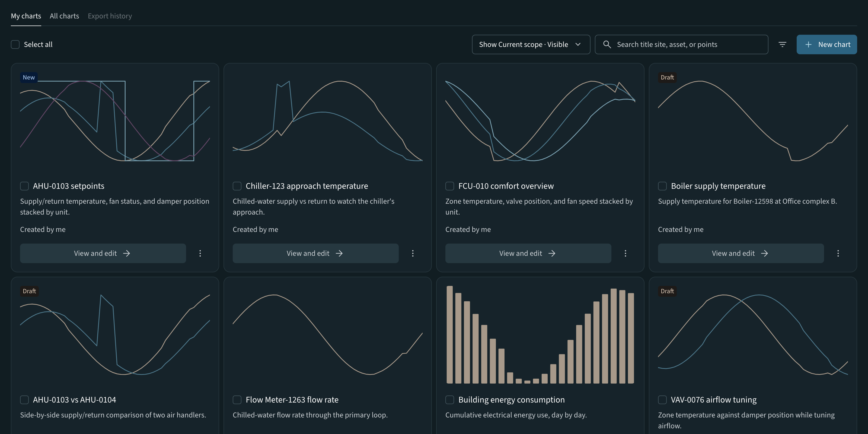
Task: Open more options for FCU-010 comfort overview
Action: click(626, 253)
